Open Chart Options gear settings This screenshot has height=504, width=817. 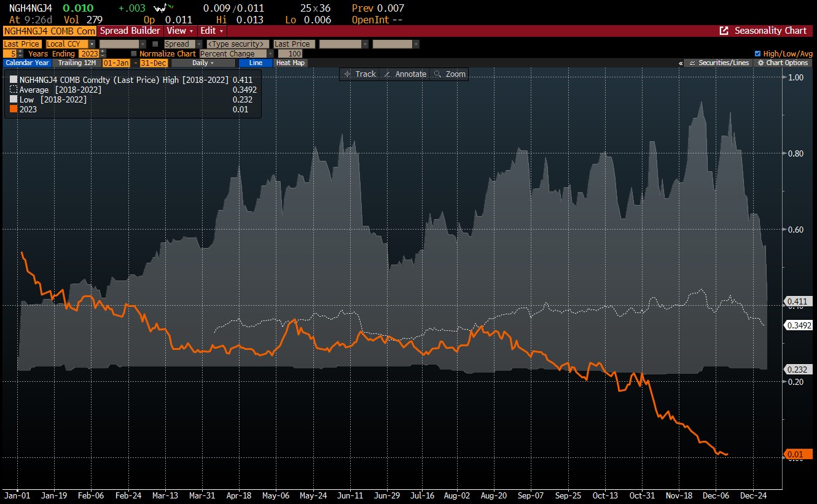[x=783, y=63]
